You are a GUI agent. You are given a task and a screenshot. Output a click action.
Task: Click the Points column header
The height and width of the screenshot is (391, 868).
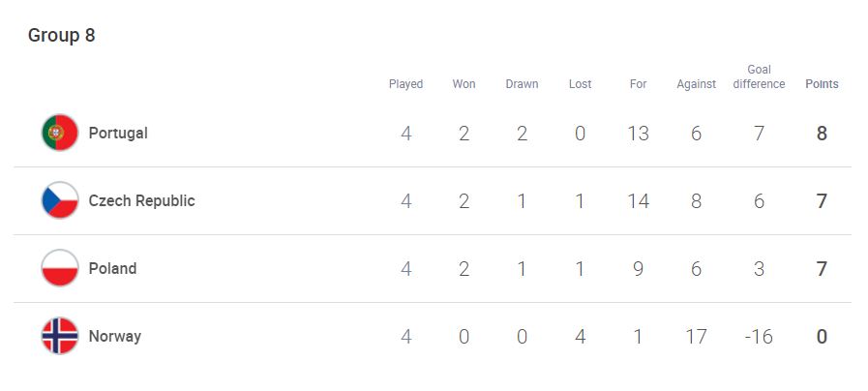pyautogui.click(x=822, y=84)
